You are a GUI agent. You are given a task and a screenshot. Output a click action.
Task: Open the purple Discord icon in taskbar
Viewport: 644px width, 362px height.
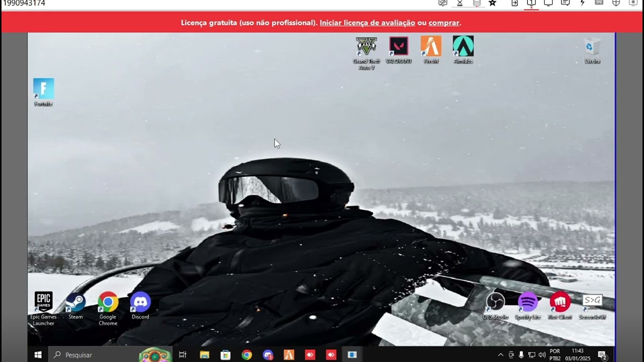[x=268, y=354]
